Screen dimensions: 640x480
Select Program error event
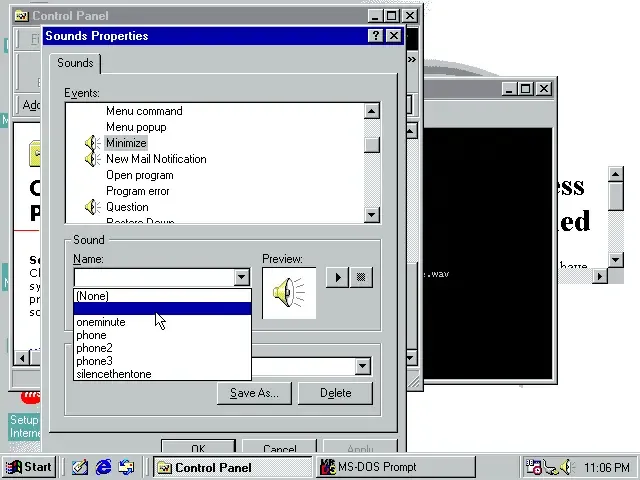coord(138,191)
